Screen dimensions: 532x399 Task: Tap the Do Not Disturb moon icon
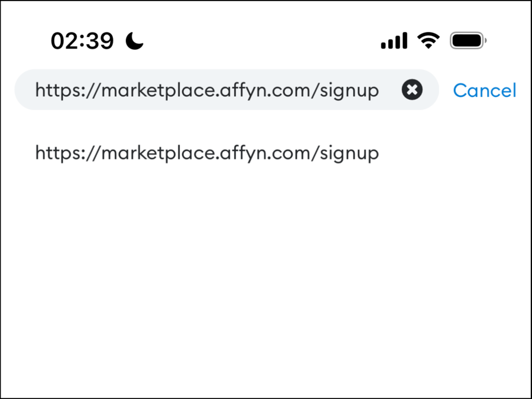point(135,41)
